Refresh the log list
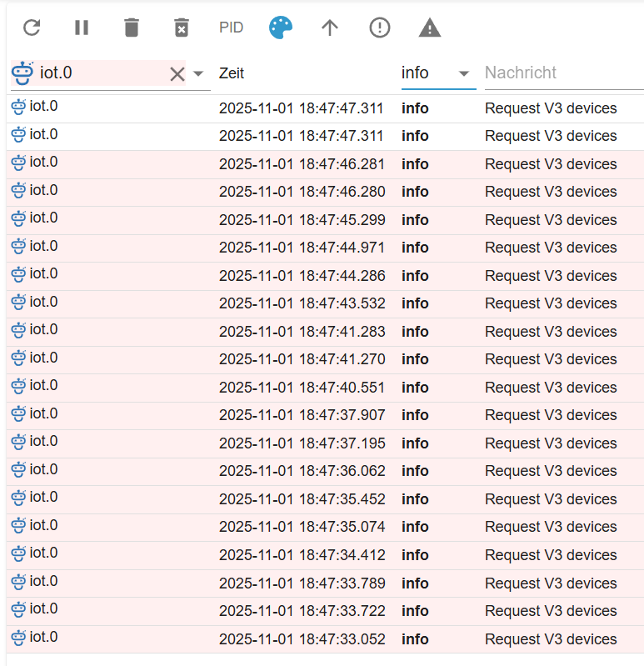The image size is (644, 666). [32, 28]
